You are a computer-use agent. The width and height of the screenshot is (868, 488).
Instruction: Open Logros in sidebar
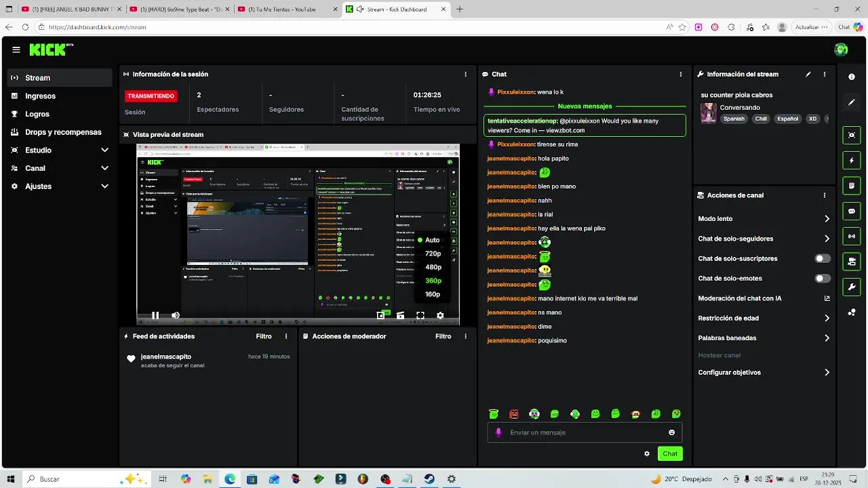60,114
